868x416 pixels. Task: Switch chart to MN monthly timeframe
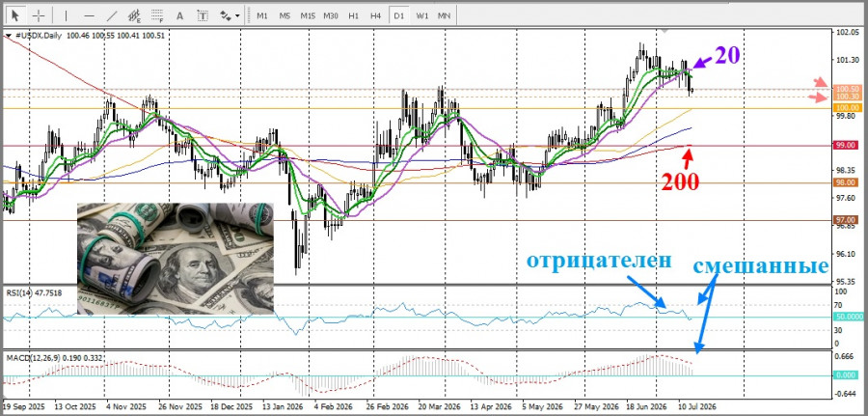[x=444, y=15]
